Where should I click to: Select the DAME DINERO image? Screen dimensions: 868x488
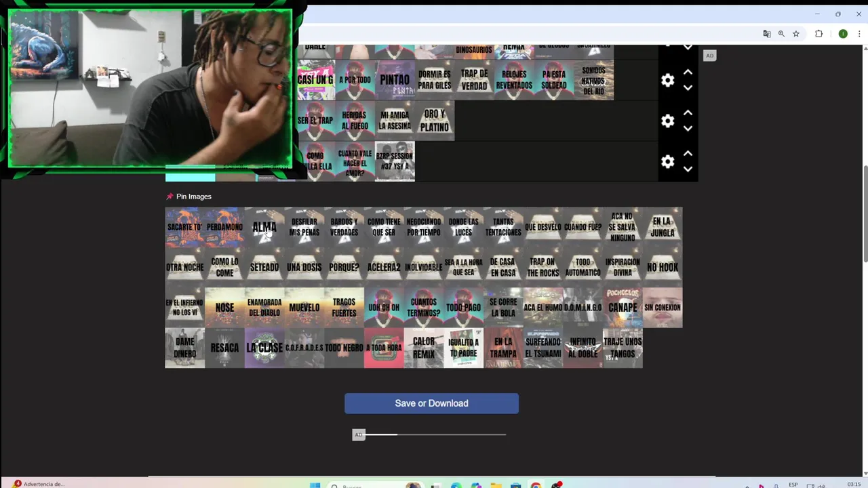184,348
